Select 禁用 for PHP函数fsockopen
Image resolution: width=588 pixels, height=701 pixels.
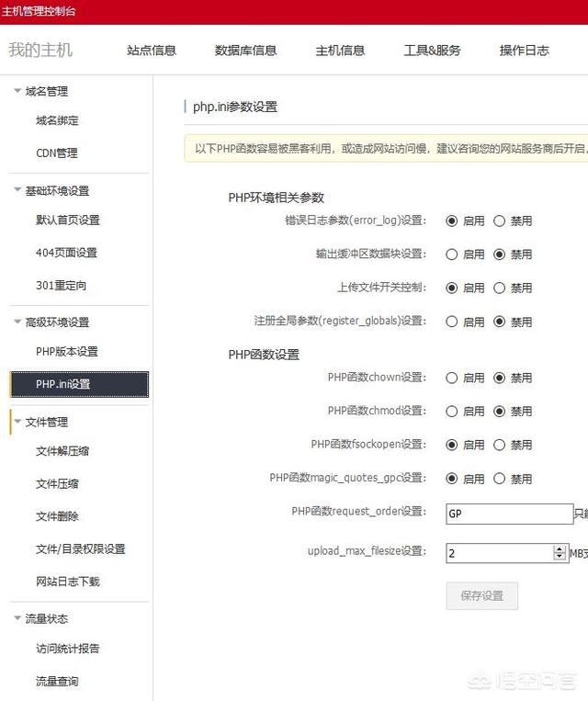coord(500,445)
